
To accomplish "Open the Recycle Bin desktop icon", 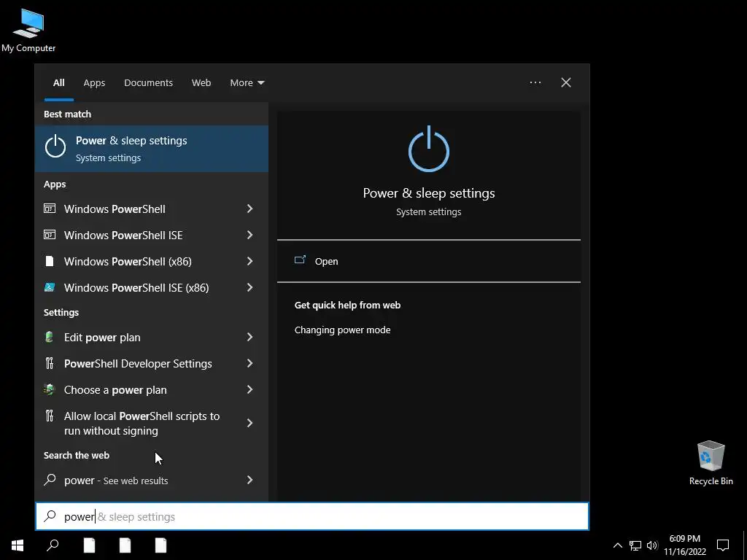I will 711,463.
